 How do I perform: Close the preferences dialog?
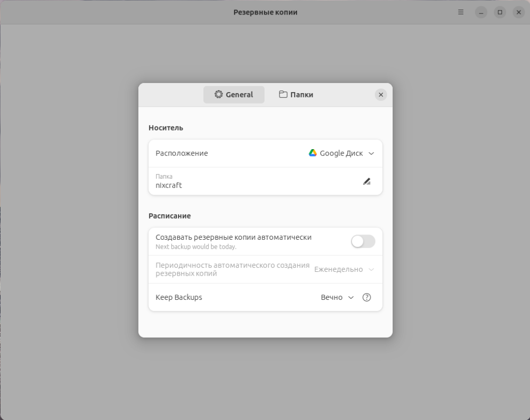pos(380,95)
